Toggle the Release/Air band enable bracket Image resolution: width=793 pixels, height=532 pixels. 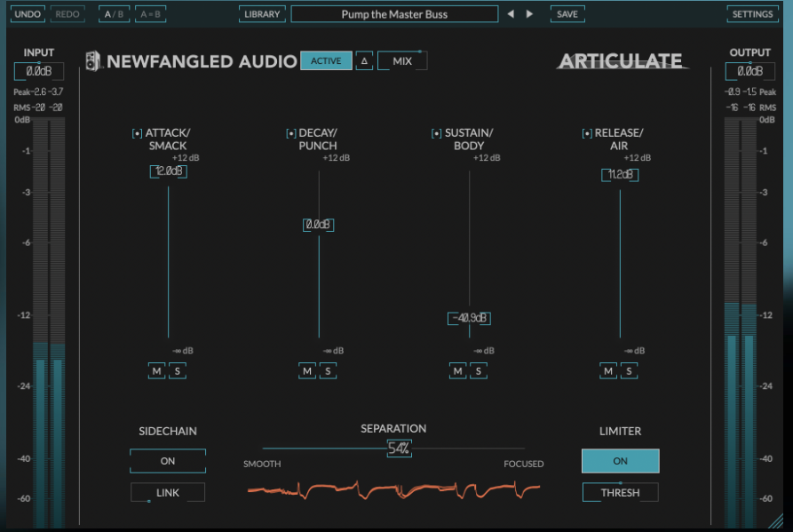[x=587, y=133]
